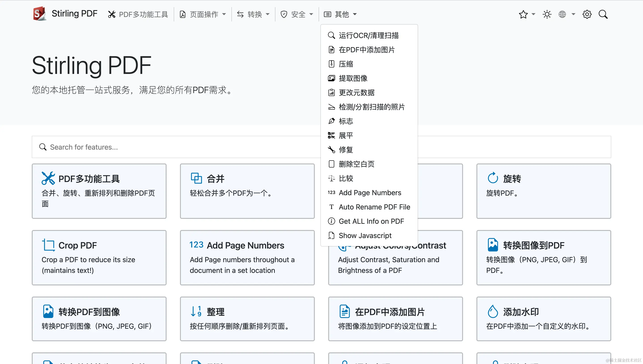
Task: Open Adjust Colors/Contrast feature card
Action: 396,266
